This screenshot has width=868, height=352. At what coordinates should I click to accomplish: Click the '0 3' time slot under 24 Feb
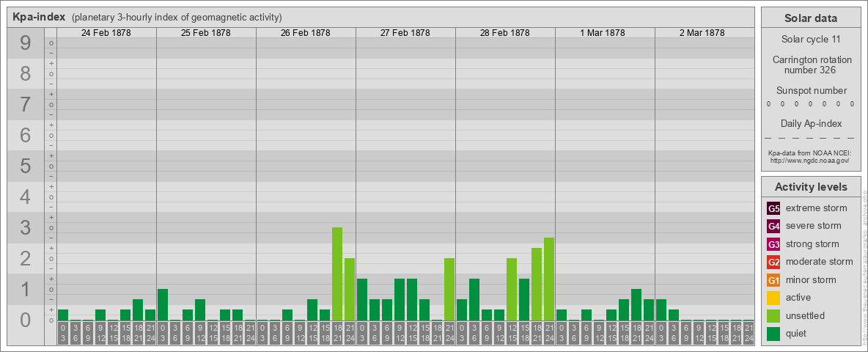[63, 333]
